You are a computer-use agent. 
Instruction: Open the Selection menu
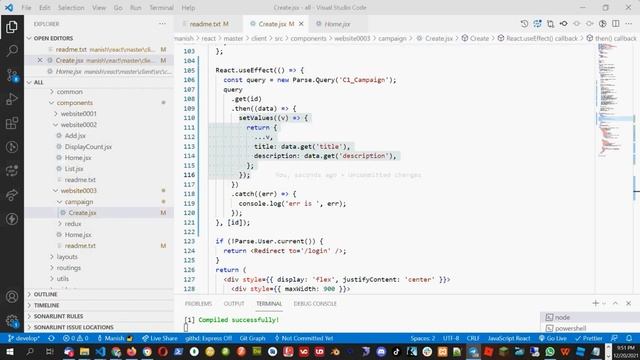pyautogui.click(x=71, y=8)
